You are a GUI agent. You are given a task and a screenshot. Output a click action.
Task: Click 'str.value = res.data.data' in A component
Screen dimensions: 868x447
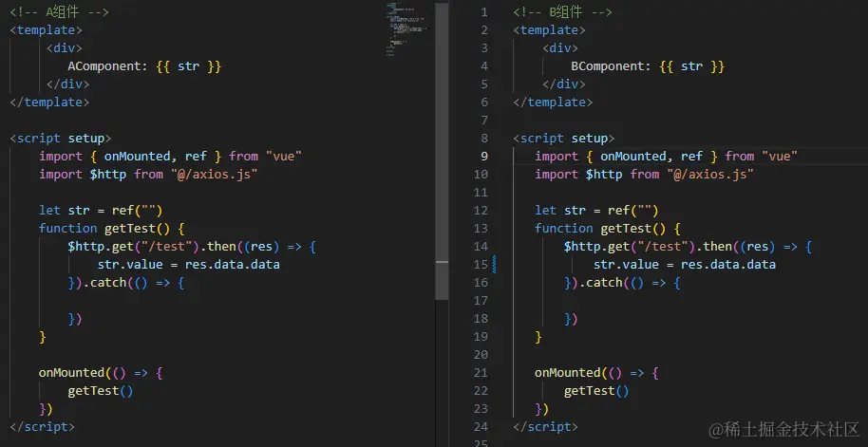pyautogui.click(x=188, y=265)
